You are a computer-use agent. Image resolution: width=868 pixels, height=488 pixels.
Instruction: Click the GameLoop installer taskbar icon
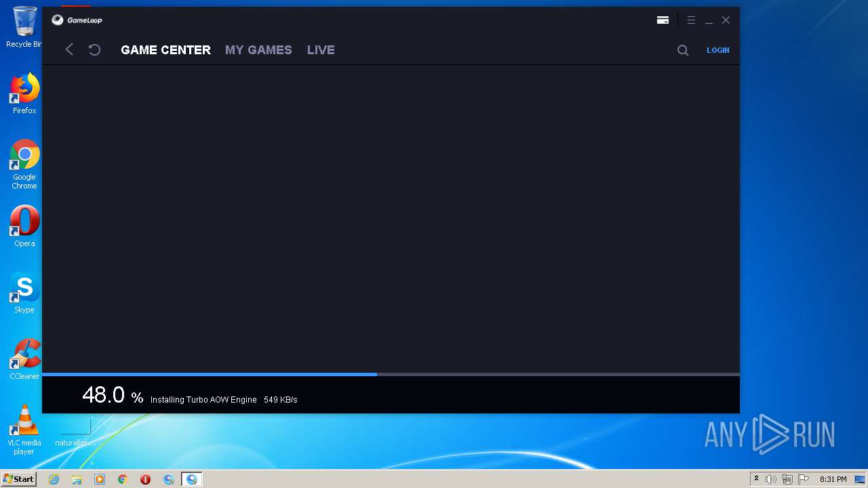click(169, 479)
